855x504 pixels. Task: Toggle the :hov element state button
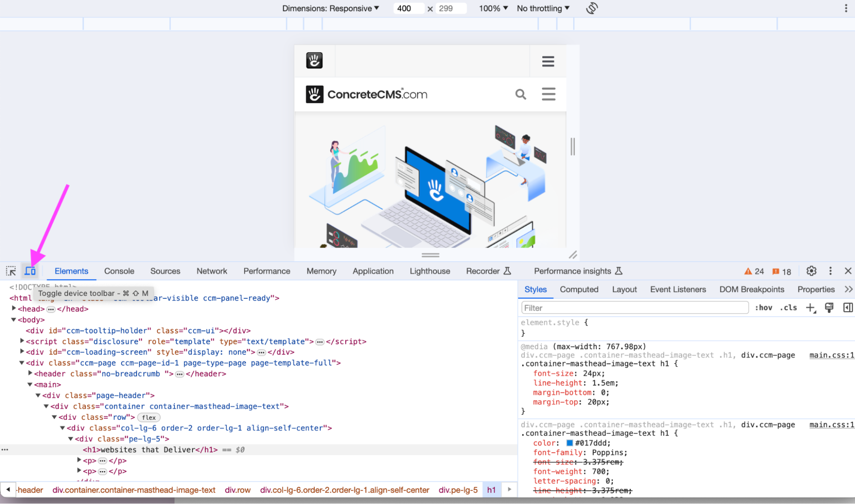[x=763, y=308]
